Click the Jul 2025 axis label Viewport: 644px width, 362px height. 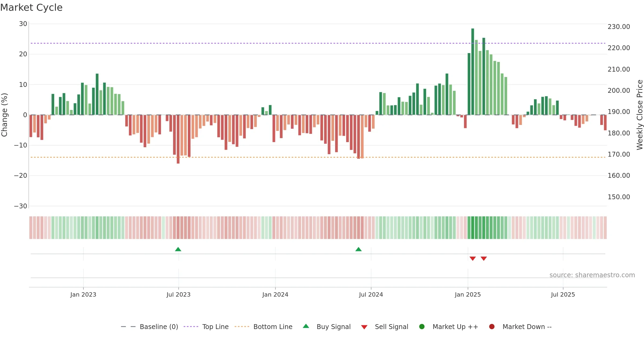tap(563, 294)
